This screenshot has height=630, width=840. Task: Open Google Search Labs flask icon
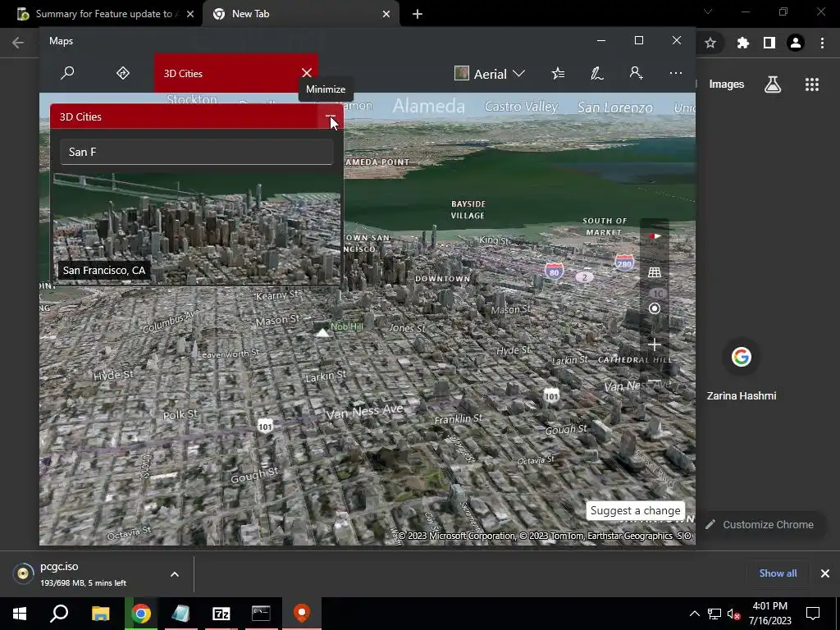coord(773,84)
